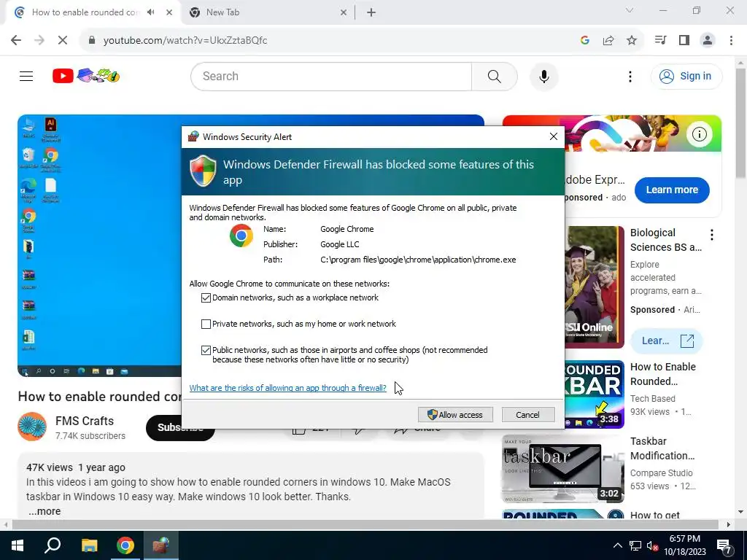
Task: Click the horizontal page scrollbar
Action: click(x=365, y=525)
